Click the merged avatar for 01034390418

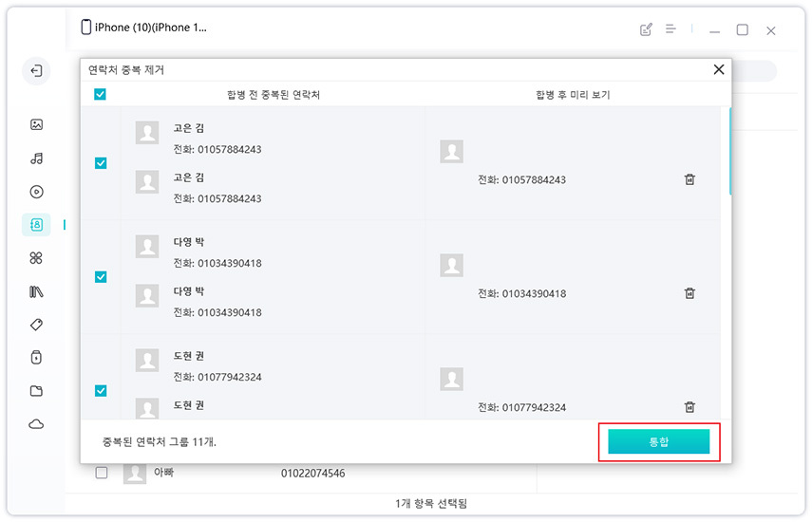[x=451, y=266]
